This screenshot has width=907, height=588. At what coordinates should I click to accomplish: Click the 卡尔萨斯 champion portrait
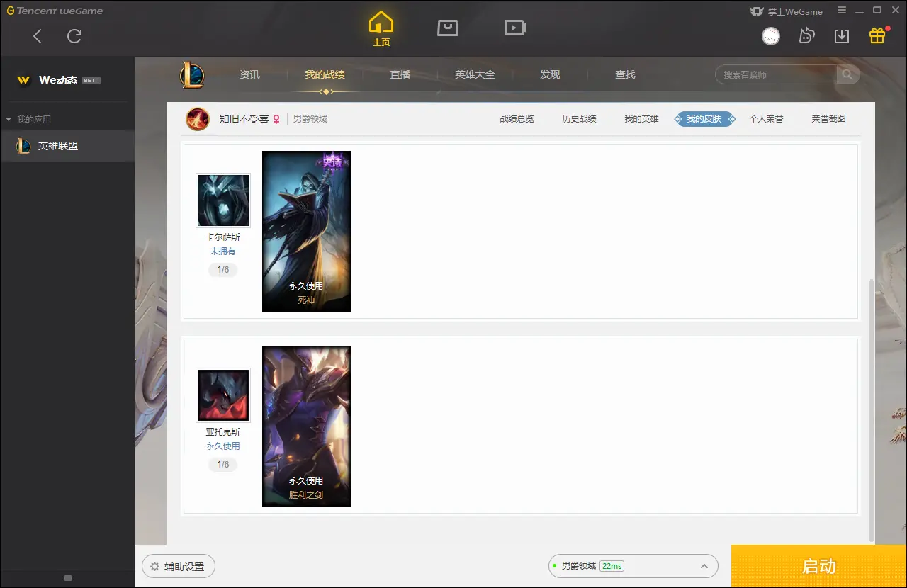click(223, 200)
